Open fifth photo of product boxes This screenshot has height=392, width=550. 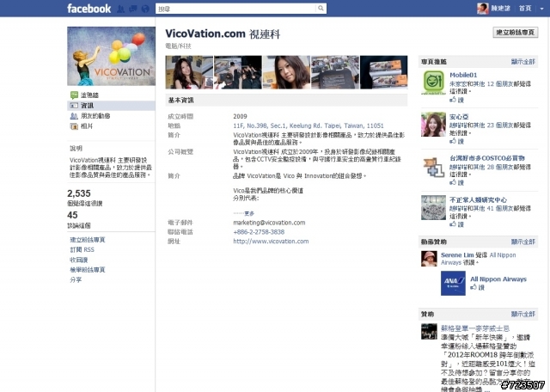pyautogui.click(x=384, y=72)
